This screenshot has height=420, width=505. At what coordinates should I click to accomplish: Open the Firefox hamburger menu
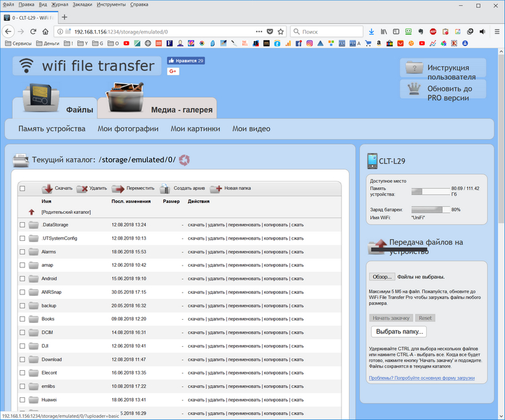click(497, 32)
